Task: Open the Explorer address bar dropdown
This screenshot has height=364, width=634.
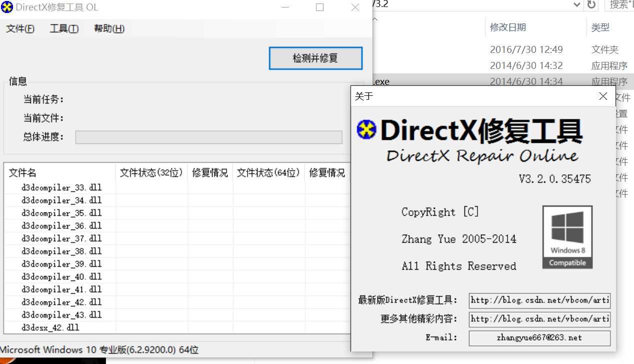Action: click(577, 4)
